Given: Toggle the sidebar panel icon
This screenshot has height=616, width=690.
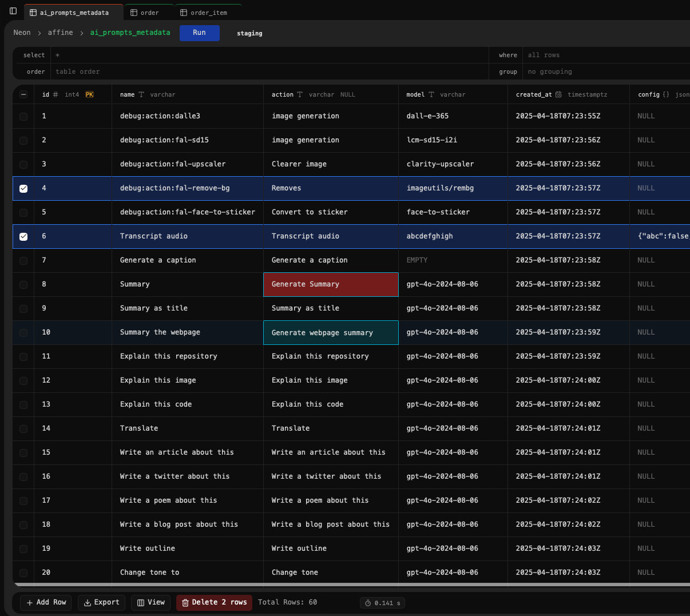Looking at the screenshot, I should coord(13,11).
